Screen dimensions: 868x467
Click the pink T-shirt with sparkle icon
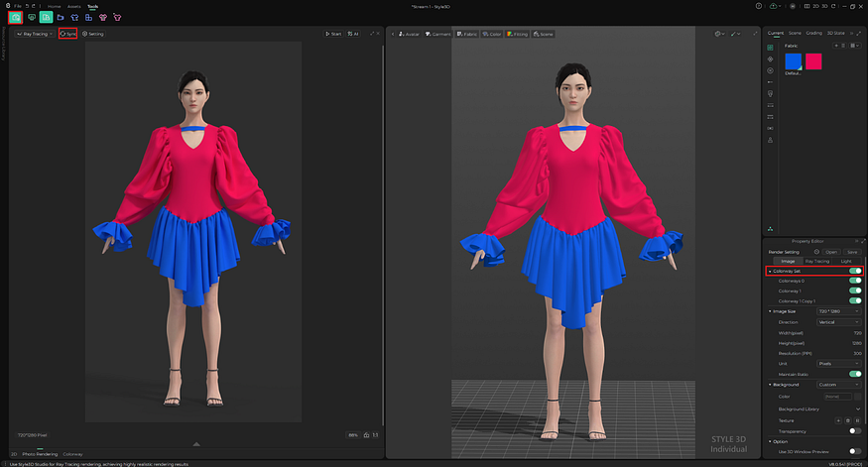click(117, 18)
